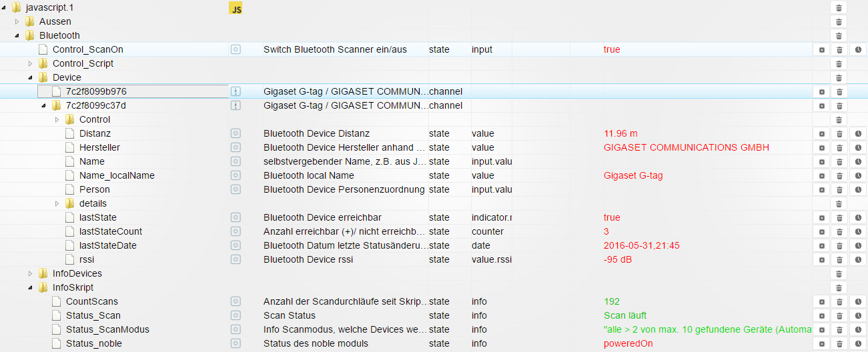Select the Control_ScanOn tree row

88,49
